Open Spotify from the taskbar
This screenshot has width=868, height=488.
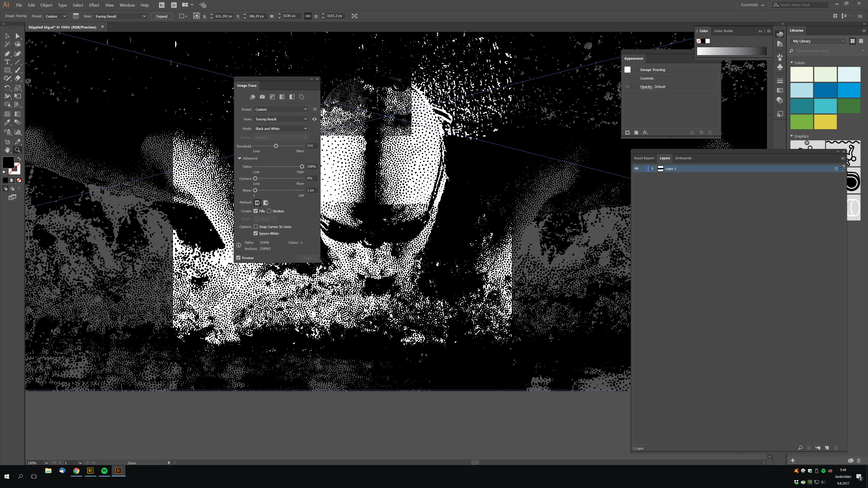point(104,471)
